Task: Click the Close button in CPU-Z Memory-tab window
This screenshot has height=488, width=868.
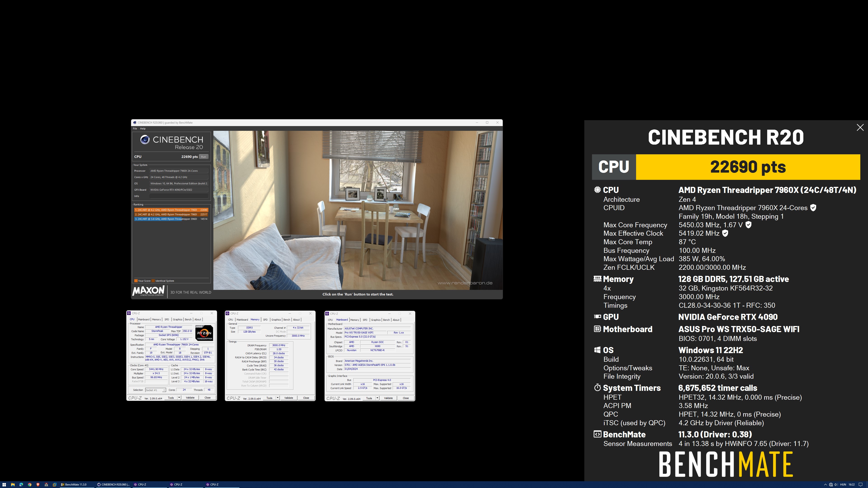Action: tap(306, 398)
